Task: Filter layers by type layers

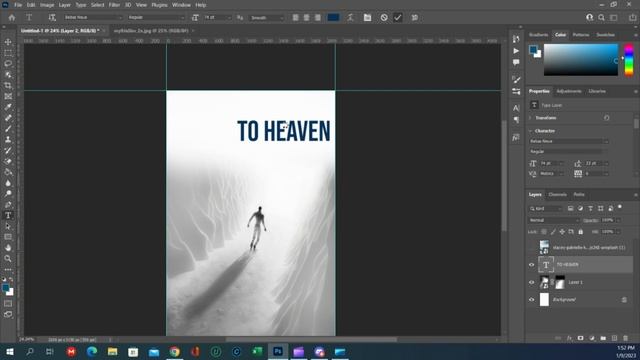Action: point(590,209)
